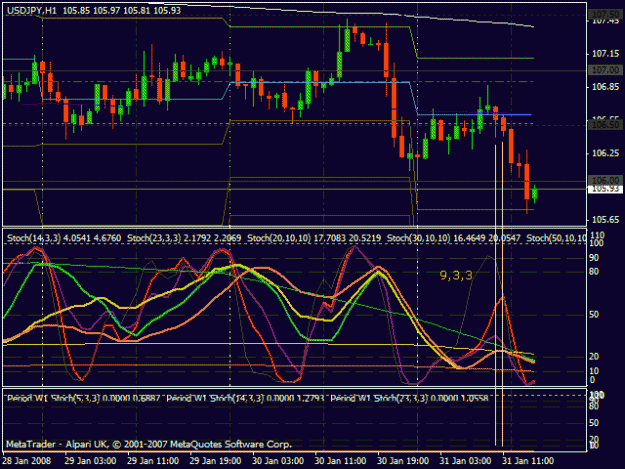Click the current price label 105.93

point(605,189)
